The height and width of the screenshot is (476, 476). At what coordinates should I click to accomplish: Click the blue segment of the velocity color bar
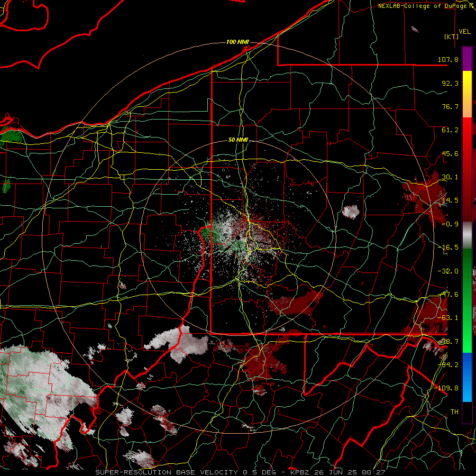coord(467,377)
